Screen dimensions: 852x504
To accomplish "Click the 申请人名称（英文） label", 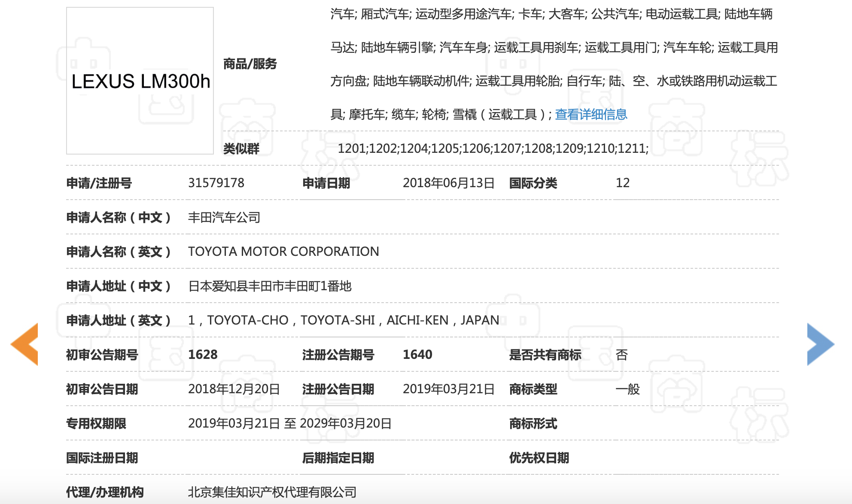I will (x=119, y=252).
